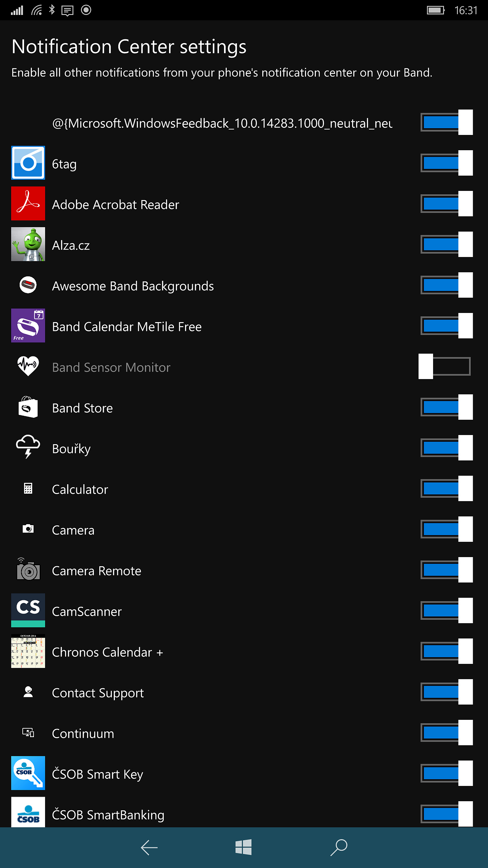488x868 pixels.
Task: Disable the Calculator notification toggle
Action: 447,488
